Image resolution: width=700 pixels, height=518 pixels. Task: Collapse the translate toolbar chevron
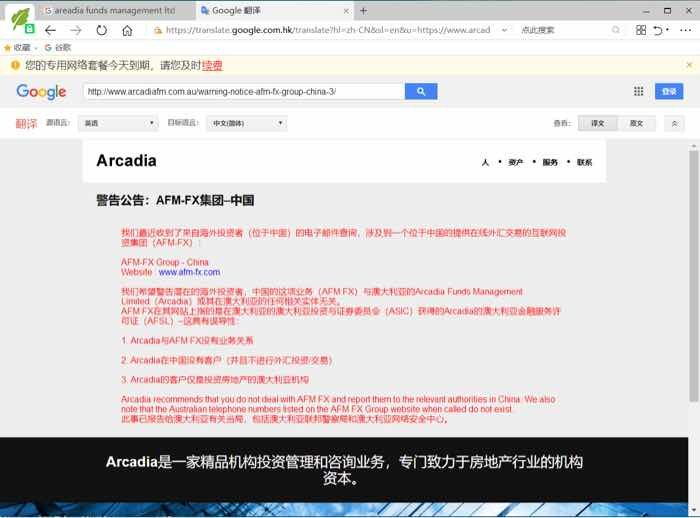click(674, 123)
